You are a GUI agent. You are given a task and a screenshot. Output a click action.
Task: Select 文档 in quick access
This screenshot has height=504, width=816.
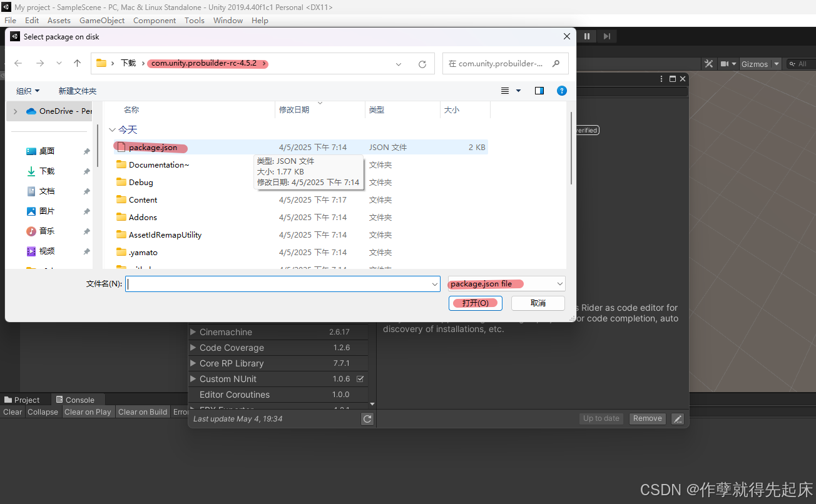coord(47,191)
